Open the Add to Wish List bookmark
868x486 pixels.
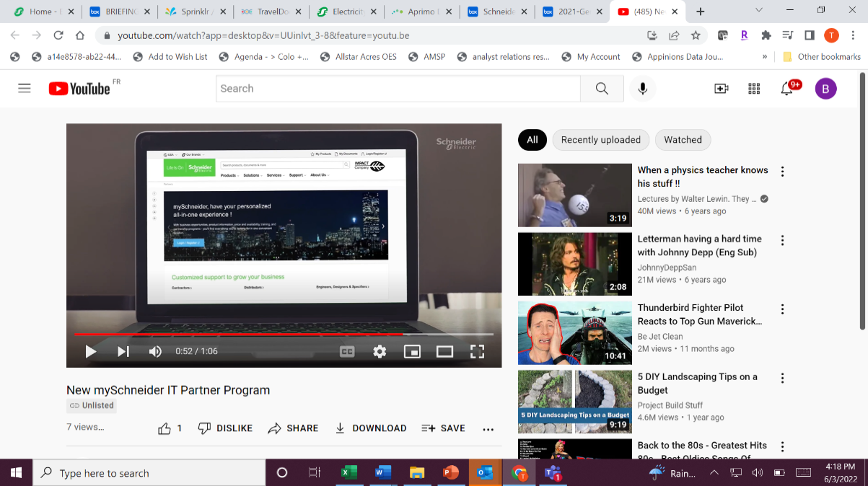pyautogui.click(x=170, y=57)
